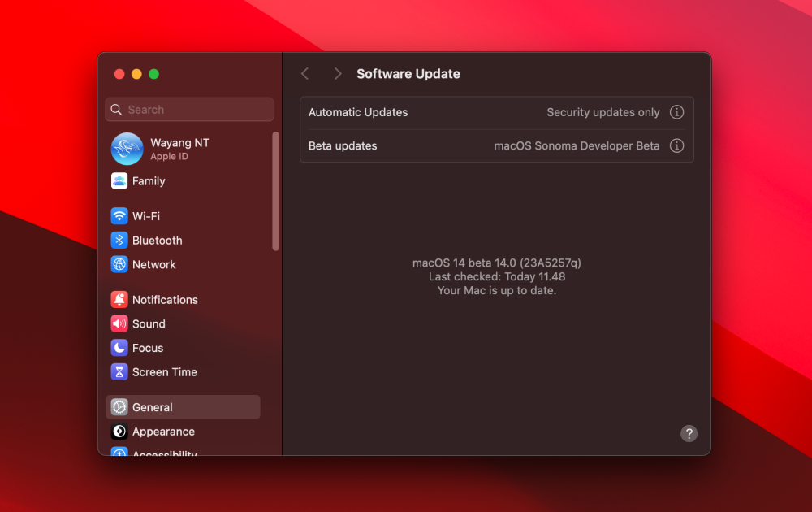Click the General label text
Image resolution: width=812 pixels, height=512 pixels.
(153, 407)
